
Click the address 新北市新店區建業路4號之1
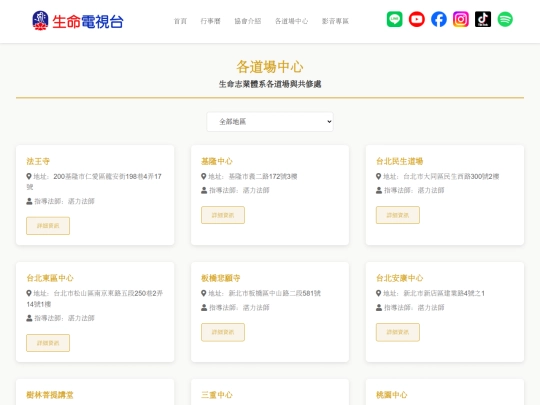pyautogui.click(x=444, y=293)
